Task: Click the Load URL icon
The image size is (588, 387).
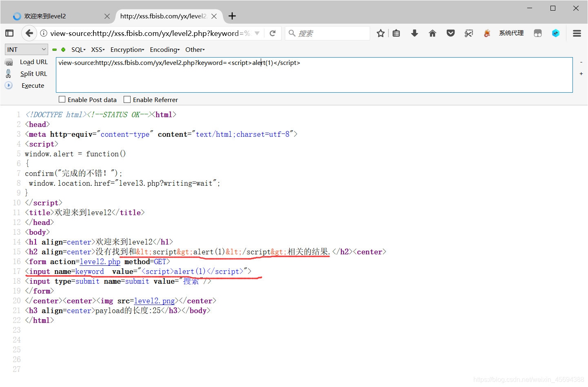Action: click(x=9, y=62)
